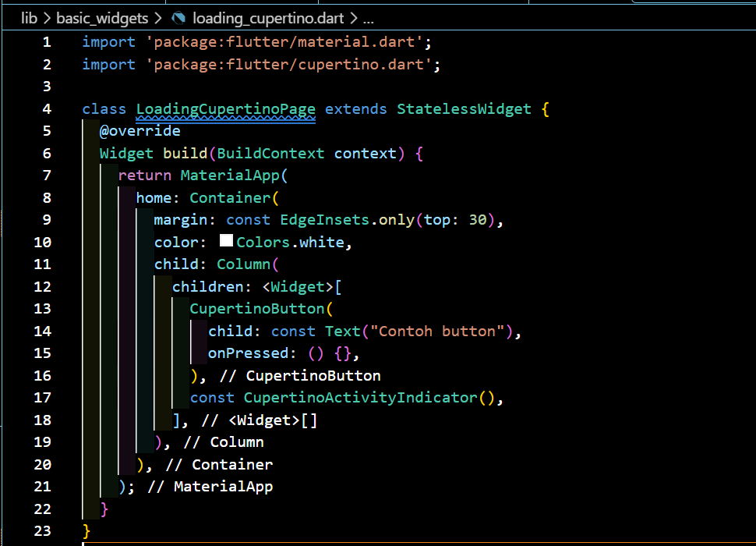Open the 'basic_widgets' breadcrumb item
The width and height of the screenshot is (756, 546).
(102, 18)
